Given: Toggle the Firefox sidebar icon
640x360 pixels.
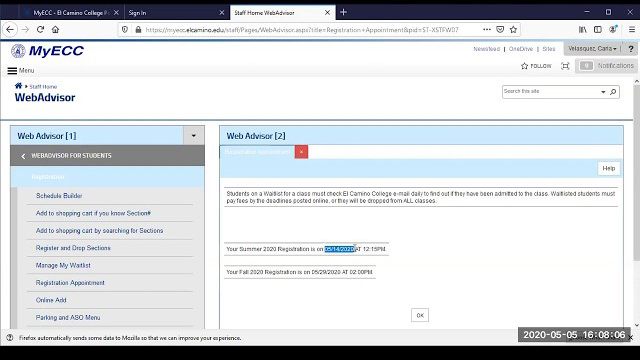Looking at the screenshot, I should 598,29.
